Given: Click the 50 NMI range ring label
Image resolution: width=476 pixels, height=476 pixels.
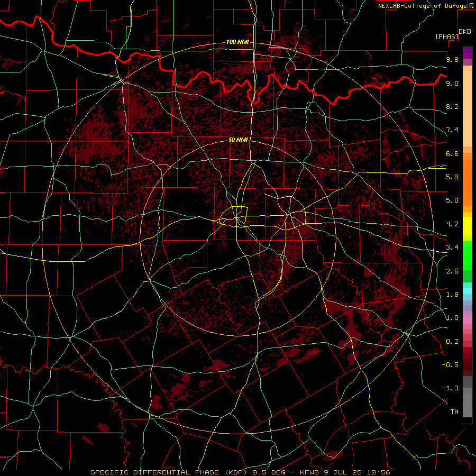Looking at the screenshot, I should coord(238,140).
